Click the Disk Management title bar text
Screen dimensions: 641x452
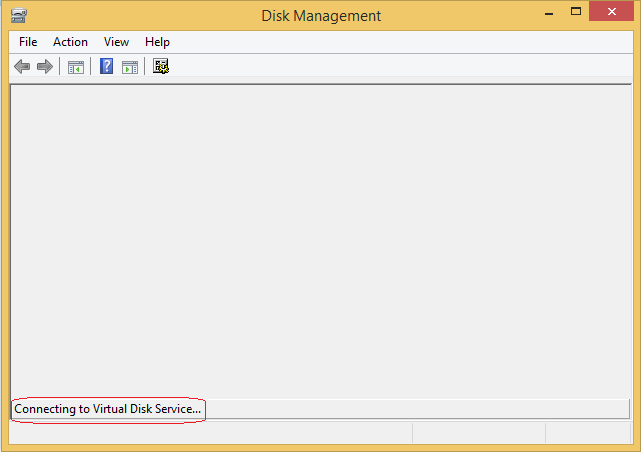(320, 15)
